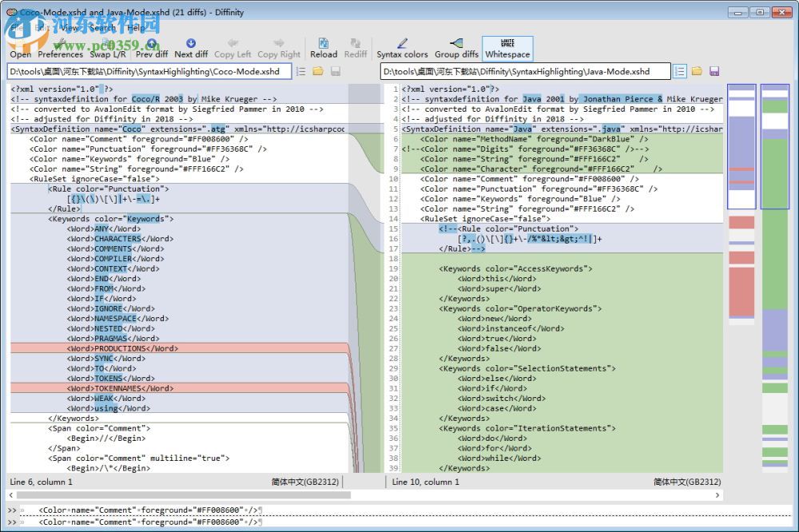Screen dimensions: 799x532
Task: Go to the next diff
Action: pos(191,48)
